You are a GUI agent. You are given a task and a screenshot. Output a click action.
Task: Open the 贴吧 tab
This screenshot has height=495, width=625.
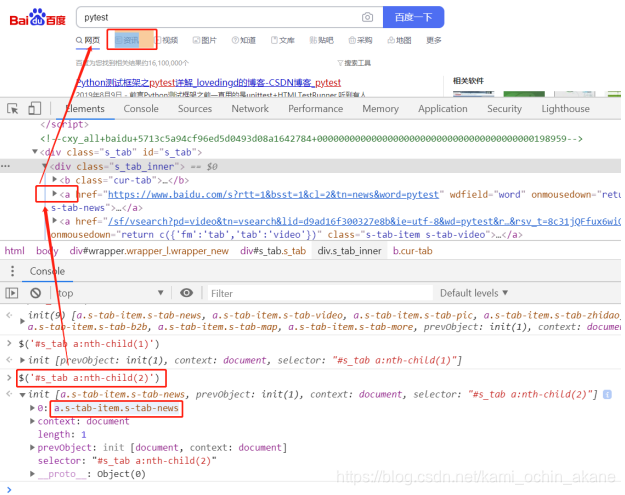322,40
